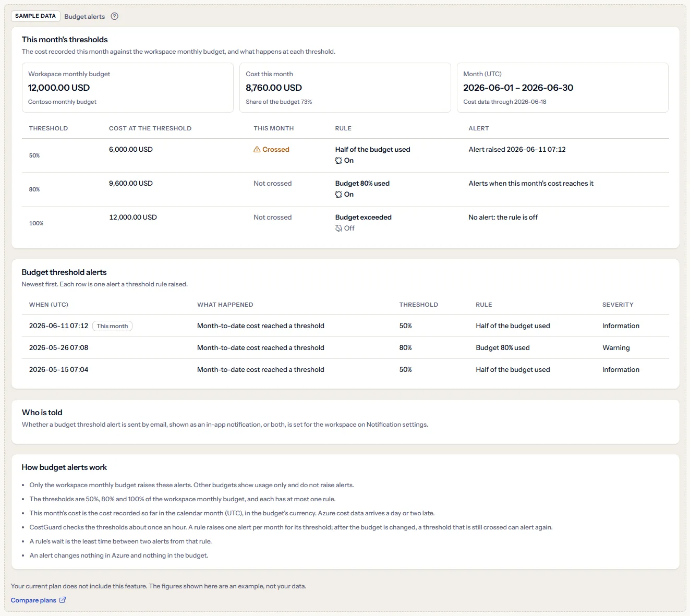Click the 'Budget exceeded' rule name
This screenshot has height=616, width=690.
tap(364, 218)
